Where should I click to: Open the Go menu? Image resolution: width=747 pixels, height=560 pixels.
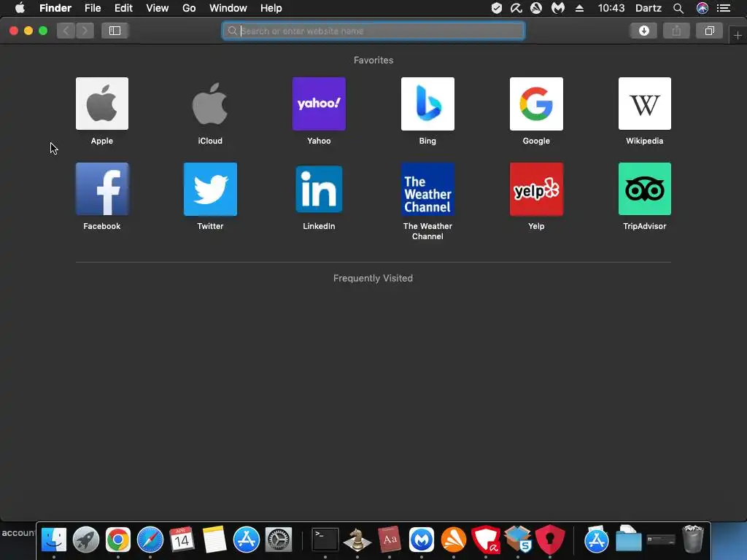coord(189,8)
